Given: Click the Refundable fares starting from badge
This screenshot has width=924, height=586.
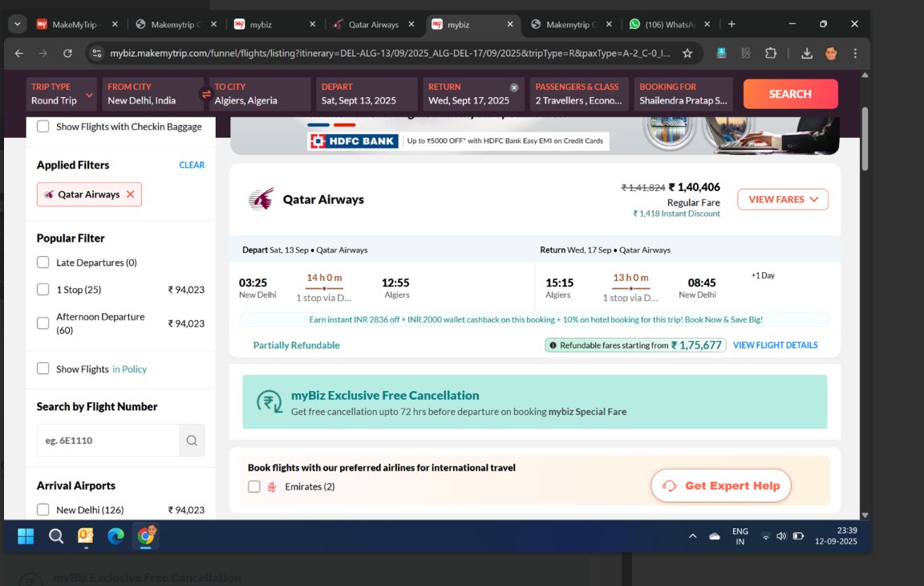Looking at the screenshot, I should (635, 345).
